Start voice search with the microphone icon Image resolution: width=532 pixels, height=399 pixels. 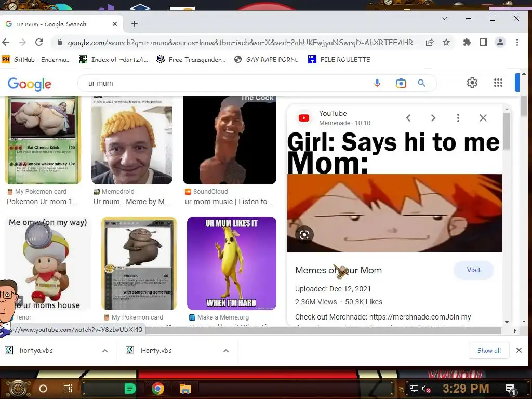377,83
